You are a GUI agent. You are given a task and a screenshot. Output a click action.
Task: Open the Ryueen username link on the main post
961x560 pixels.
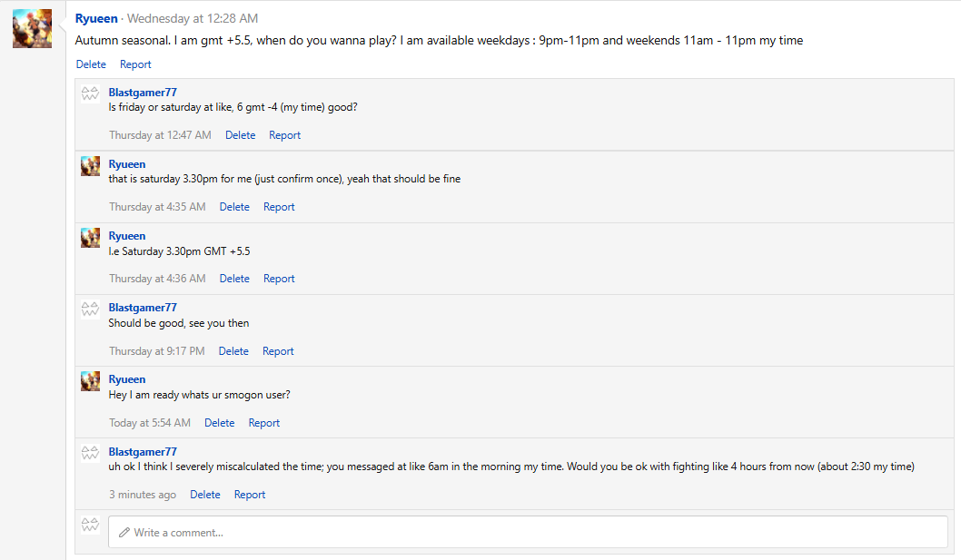(96, 18)
